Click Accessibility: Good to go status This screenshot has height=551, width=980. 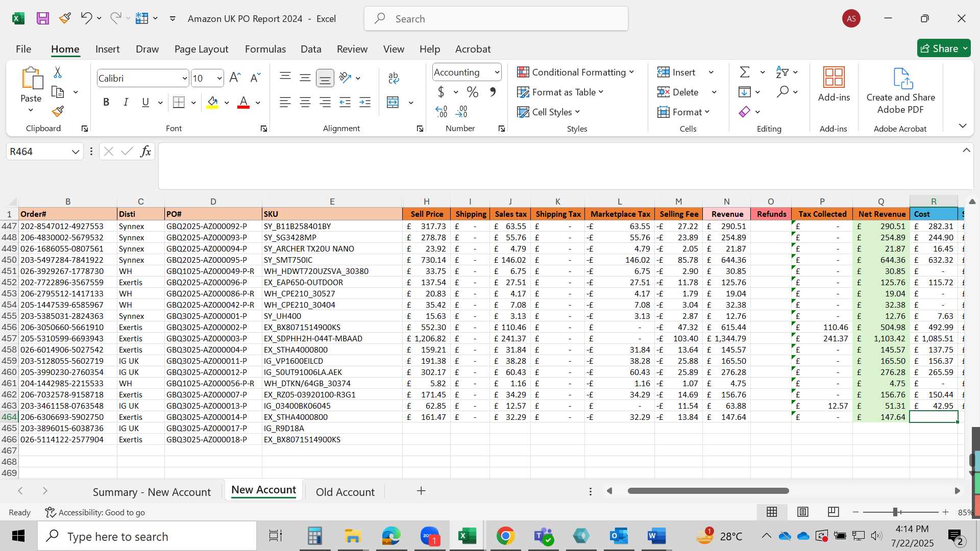pos(95,512)
